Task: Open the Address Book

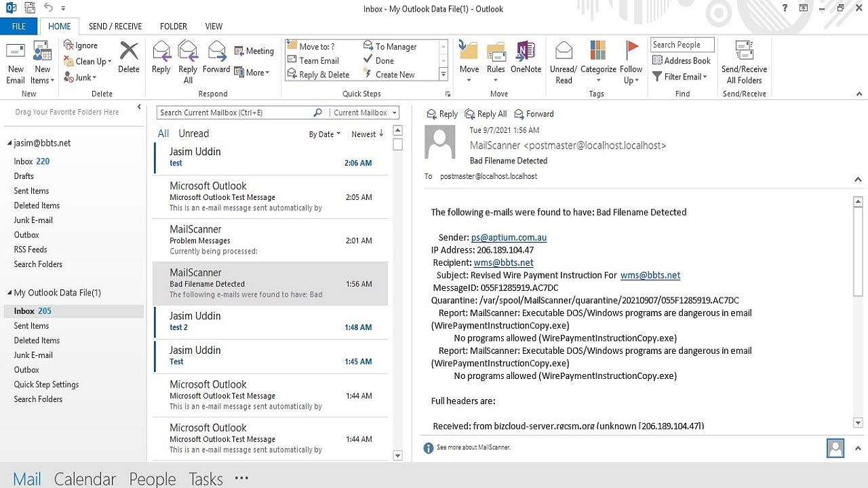Action: tap(682, 60)
